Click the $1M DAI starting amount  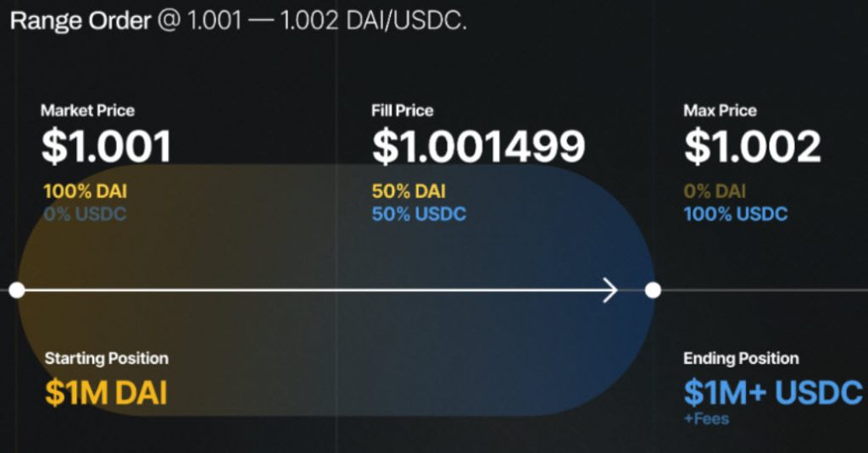pos(106,392)
